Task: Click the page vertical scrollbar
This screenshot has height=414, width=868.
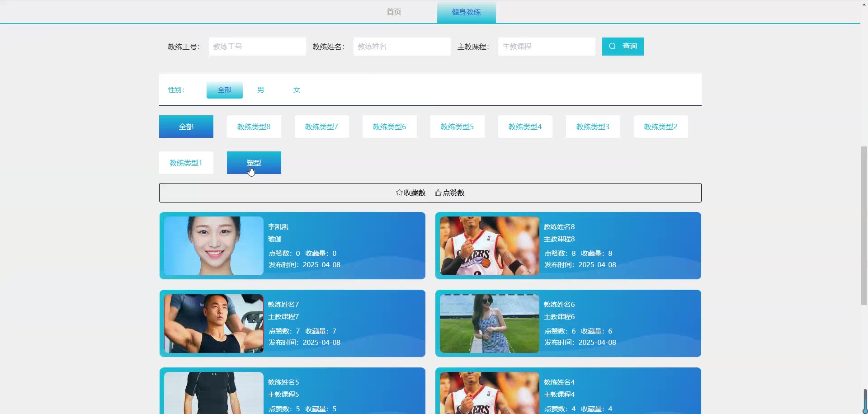Action: point(864,226)
